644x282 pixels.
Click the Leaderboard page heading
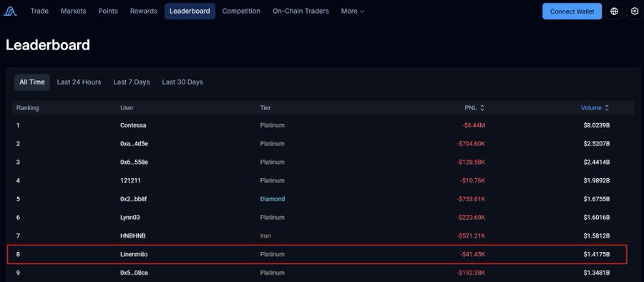point(48,45)
